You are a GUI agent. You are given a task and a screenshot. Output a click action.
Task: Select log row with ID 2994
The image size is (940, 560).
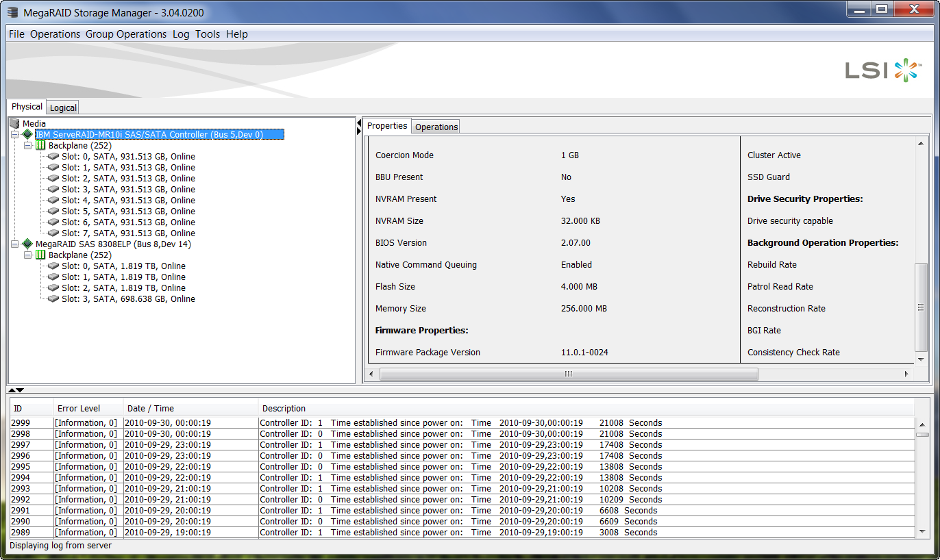point(462,477)
